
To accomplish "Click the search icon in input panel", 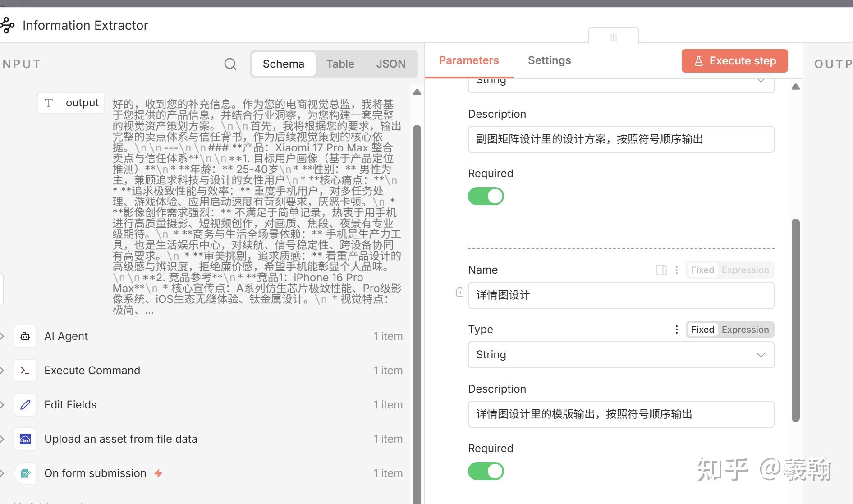I will click(230, 64).
